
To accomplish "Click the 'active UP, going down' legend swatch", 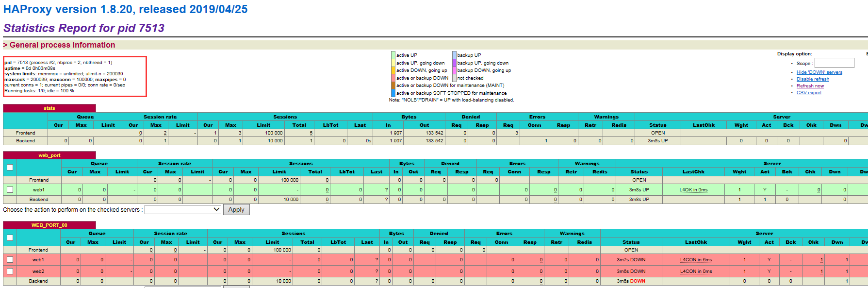I will tap(393, 63).
